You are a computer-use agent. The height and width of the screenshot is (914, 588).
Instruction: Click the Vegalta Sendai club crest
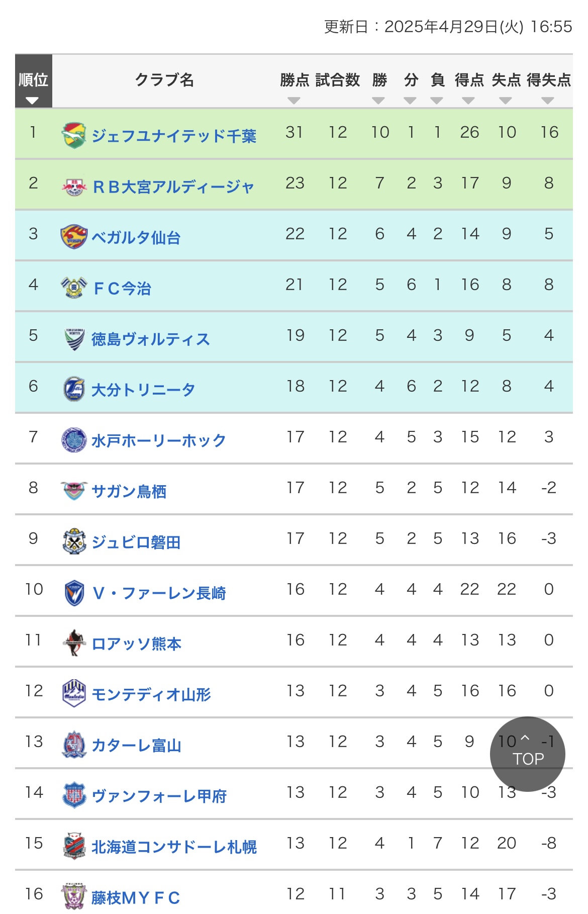[74, 236]
